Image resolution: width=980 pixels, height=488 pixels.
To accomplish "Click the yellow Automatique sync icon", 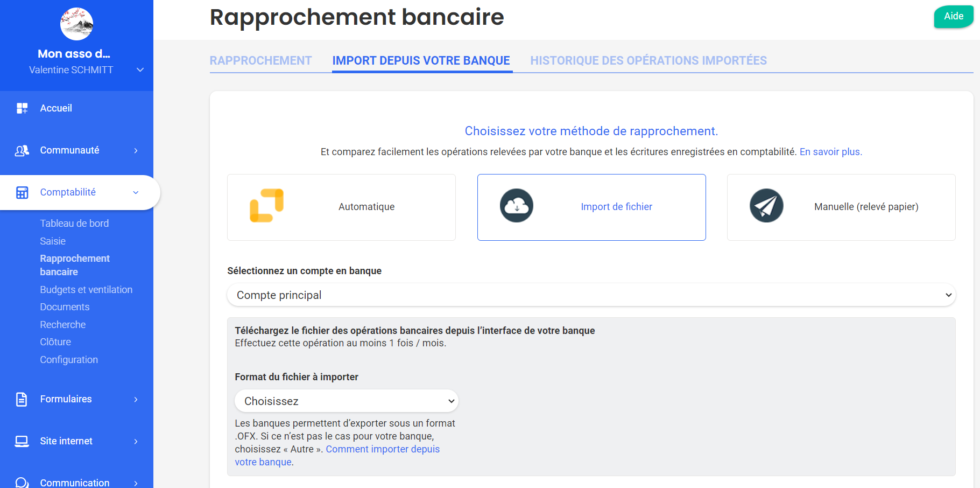I will [x=267, y=205].
